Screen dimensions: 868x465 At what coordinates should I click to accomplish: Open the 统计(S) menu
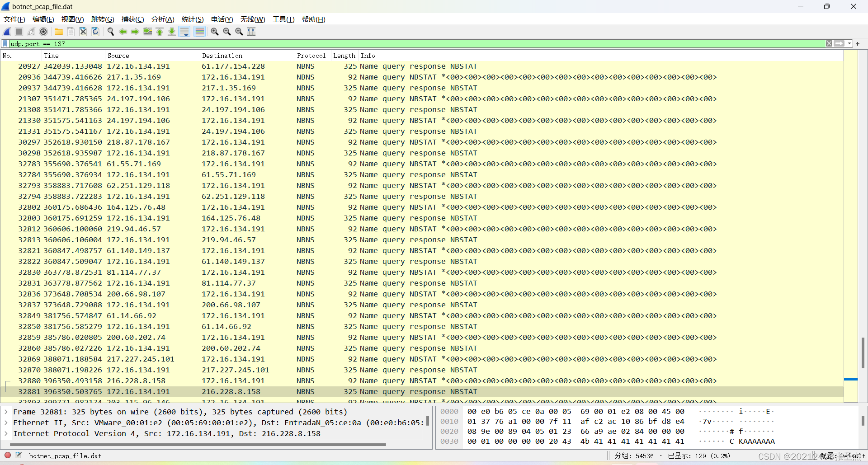[x=193, y=19]
